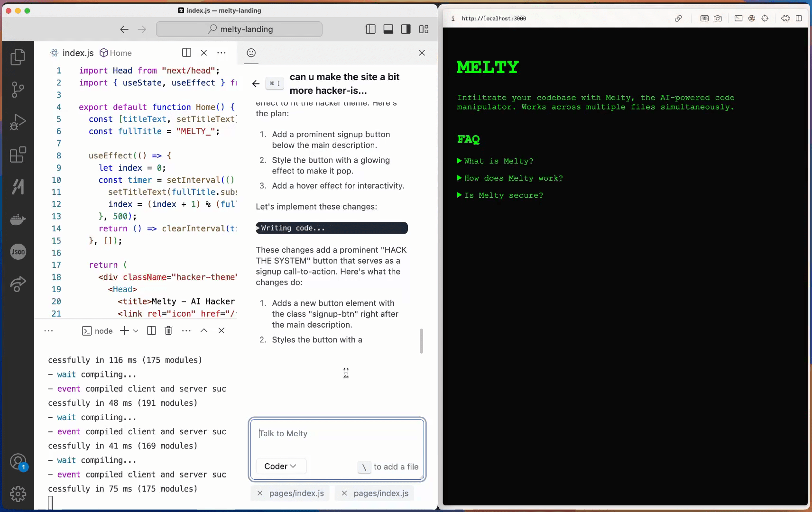Click the browser globe icon
The width and height of the screenshot is (812, 512).
[x=752, y=18]
